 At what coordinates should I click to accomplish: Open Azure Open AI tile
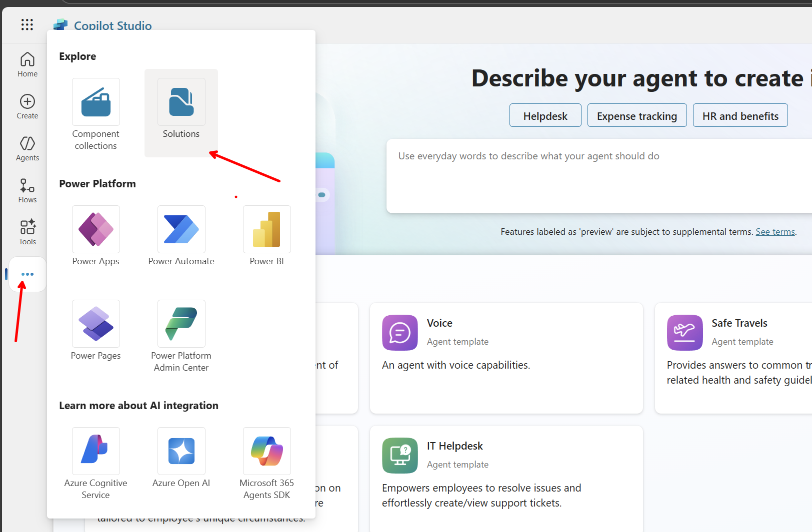click(x=181, y=452)
